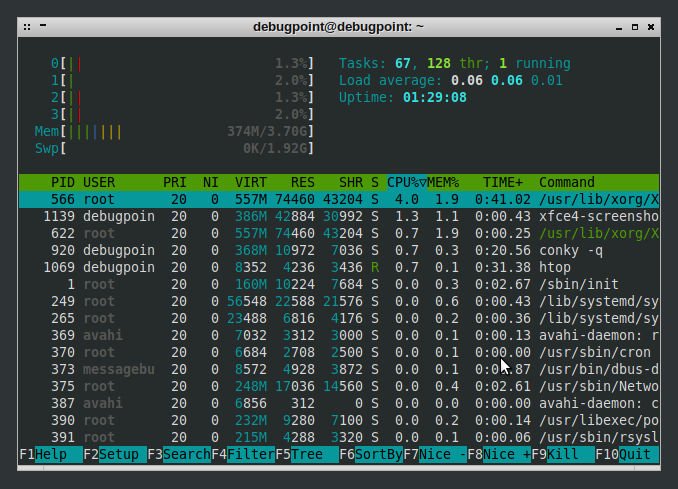
Task: Click F10 Quit to exit htop
Action: (634, 455)
